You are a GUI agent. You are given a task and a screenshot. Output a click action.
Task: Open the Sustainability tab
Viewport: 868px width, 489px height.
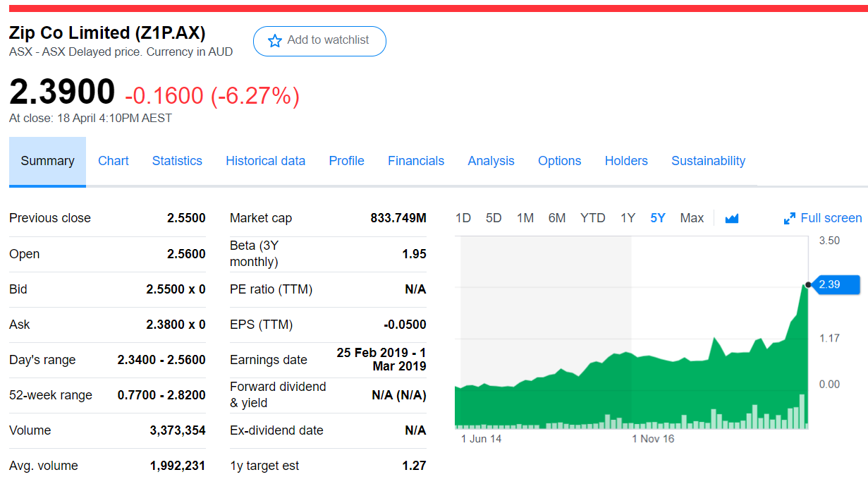point(708,161)
